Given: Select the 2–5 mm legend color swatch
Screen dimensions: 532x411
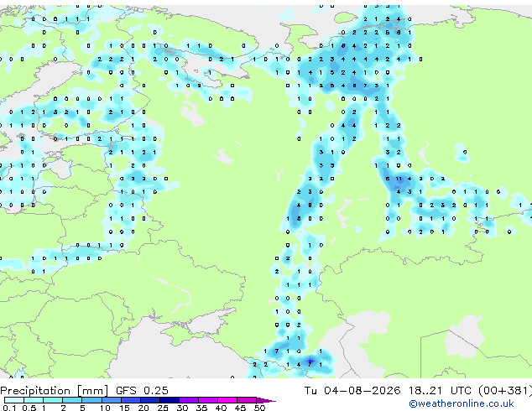Looking at the screenshot, I should (72, 400).
